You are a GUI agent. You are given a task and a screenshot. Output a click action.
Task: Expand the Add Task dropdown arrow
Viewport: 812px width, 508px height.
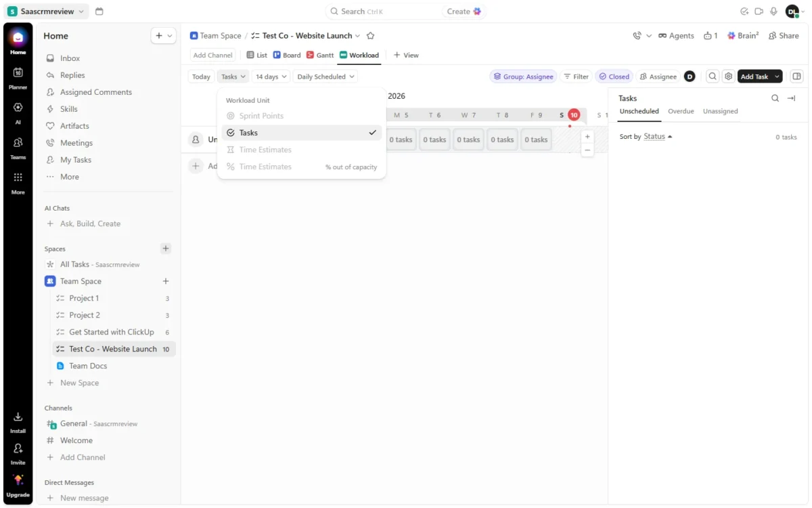pos(777,77)
